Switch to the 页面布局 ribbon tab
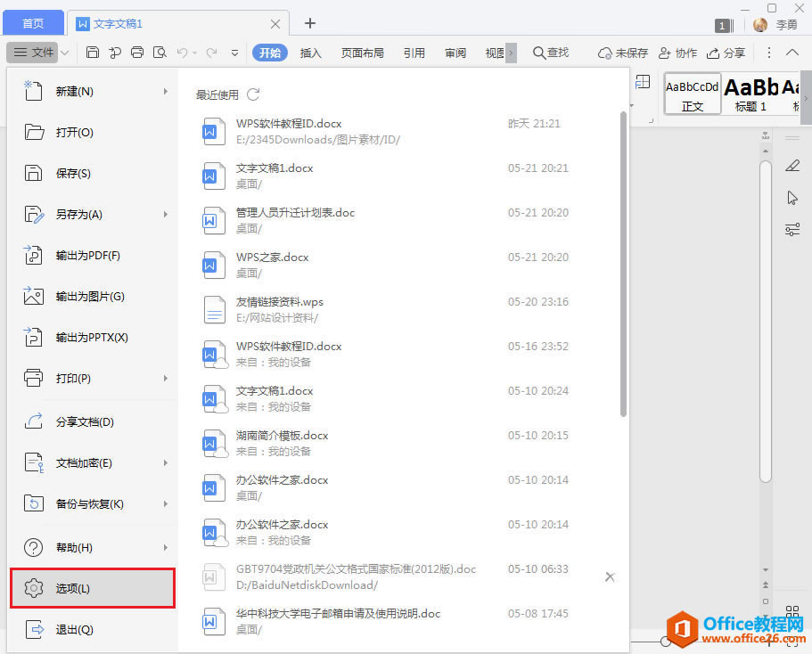The height and width of the screenshot is (654, 812). click(363, 53)
